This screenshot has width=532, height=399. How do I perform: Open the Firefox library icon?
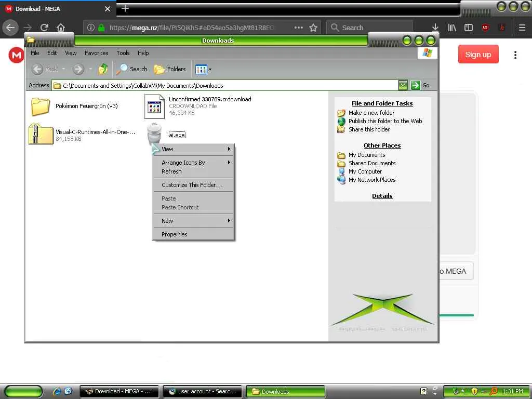(452, 28)
